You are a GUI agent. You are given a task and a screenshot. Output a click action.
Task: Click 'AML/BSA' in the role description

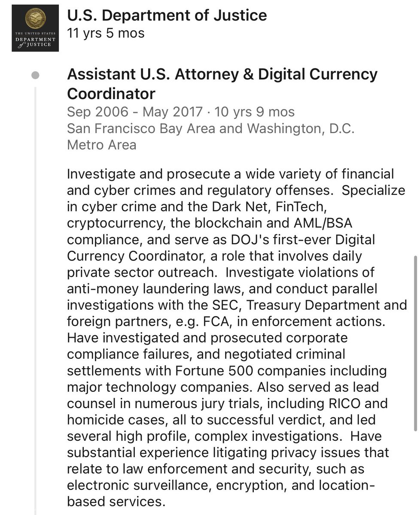coord(318,224)
